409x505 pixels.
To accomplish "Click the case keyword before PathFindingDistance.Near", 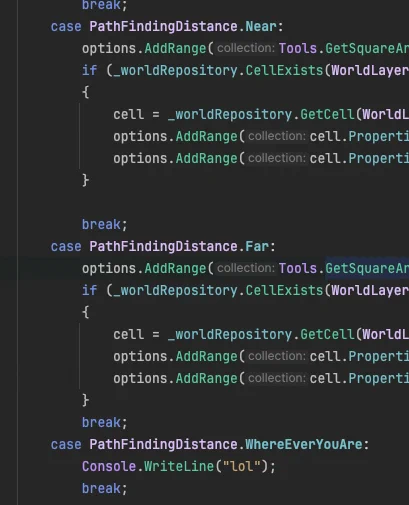I will 66,27.
